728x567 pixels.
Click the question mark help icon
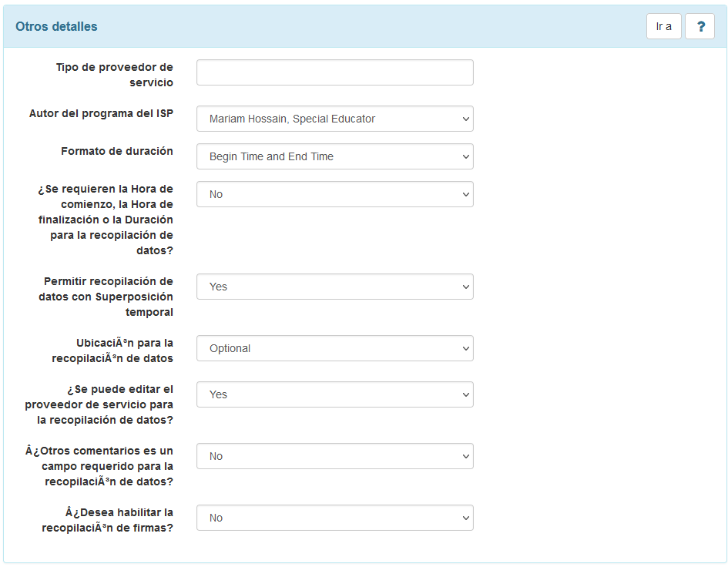(699, 26)
